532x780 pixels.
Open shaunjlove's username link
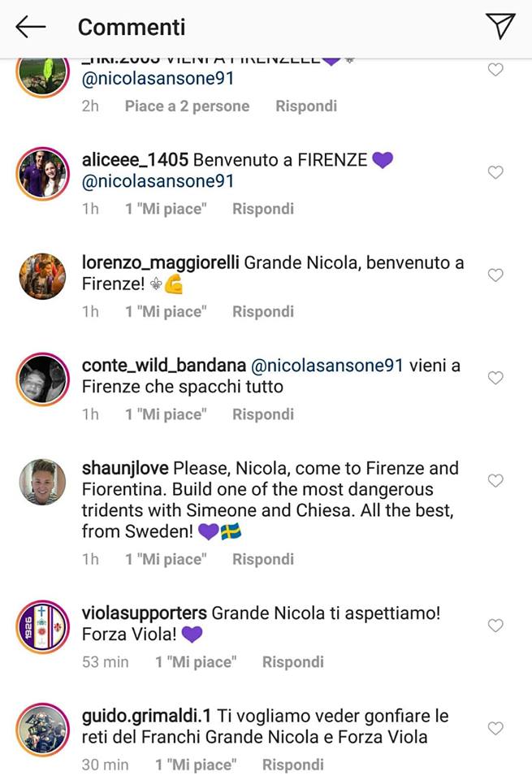click(122, 468)
